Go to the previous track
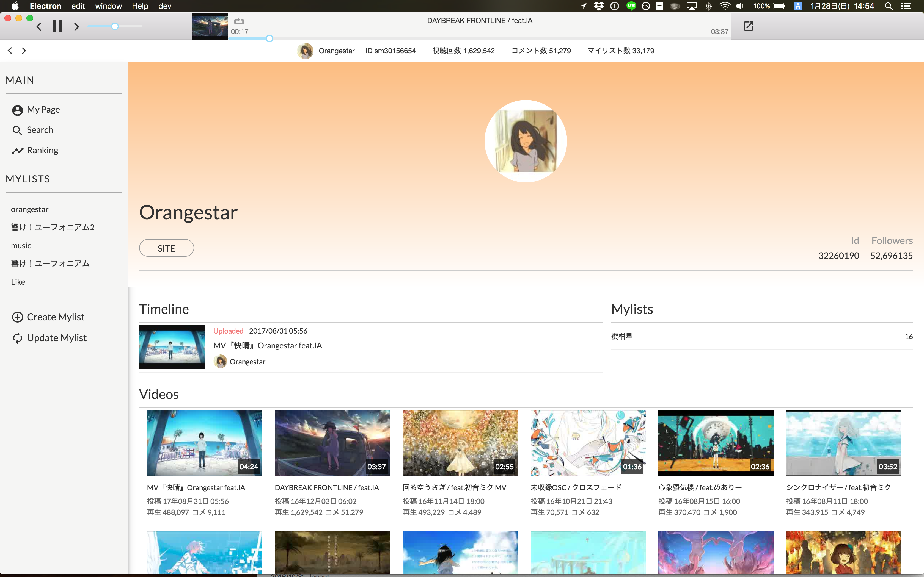The width and height of the screenshot is (924, 577). pos(39,26)
